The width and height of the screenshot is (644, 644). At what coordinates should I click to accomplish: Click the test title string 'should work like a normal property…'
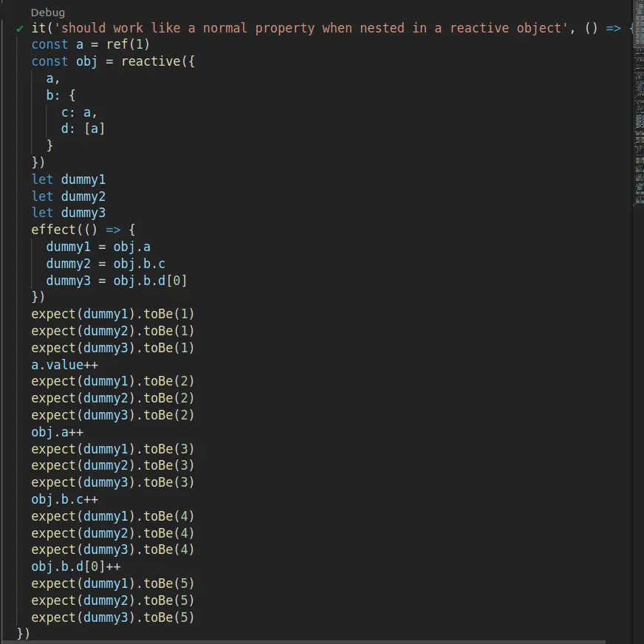(311, 28)
